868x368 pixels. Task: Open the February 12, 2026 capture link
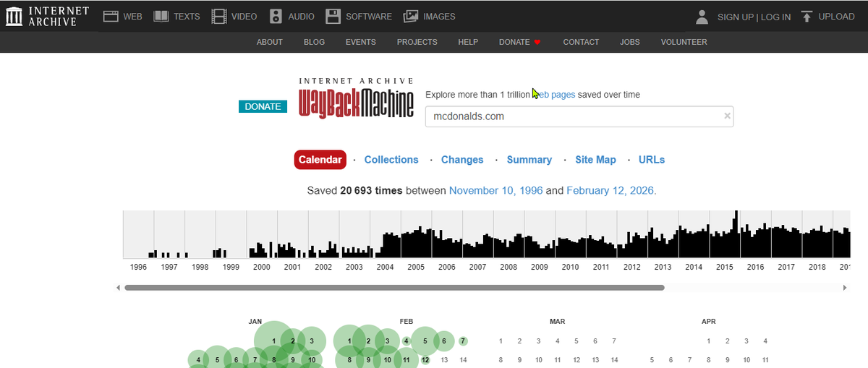click(x=611, y=191)
